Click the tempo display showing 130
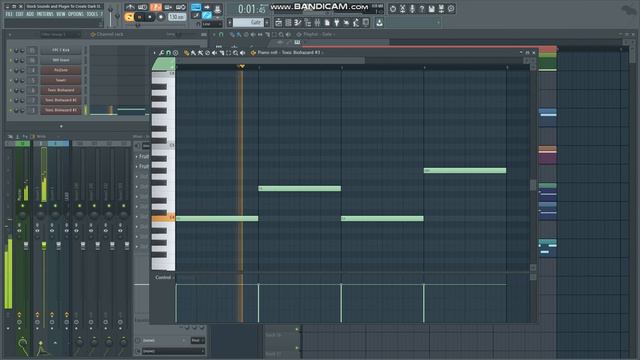This screenshot has width=640, height=360. [177, 17]
